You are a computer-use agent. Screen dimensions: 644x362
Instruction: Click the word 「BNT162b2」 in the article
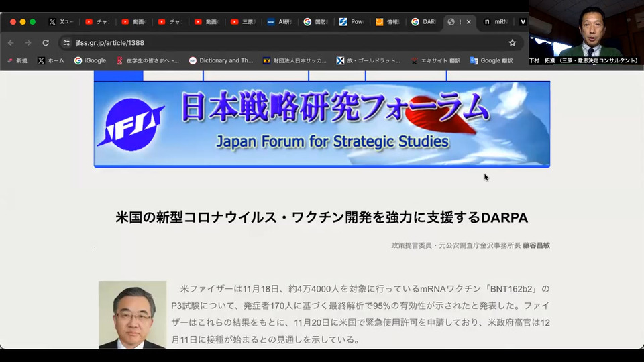point(511,289)
